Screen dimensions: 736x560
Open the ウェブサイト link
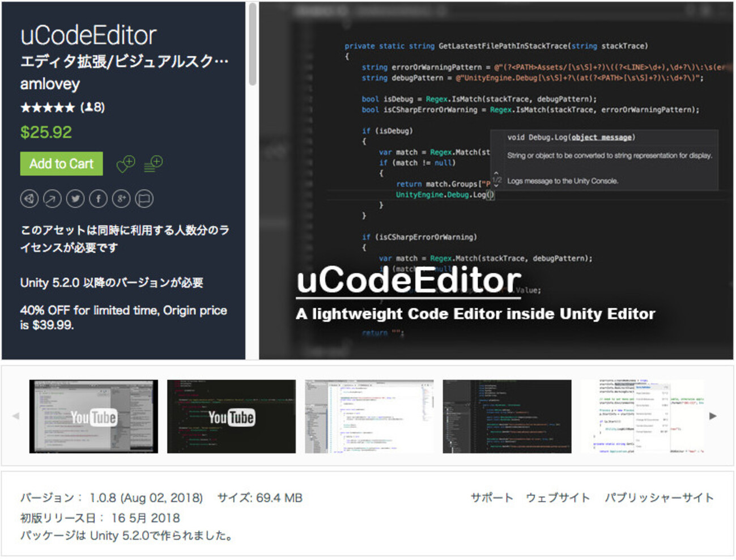click(x=558, y=498)
